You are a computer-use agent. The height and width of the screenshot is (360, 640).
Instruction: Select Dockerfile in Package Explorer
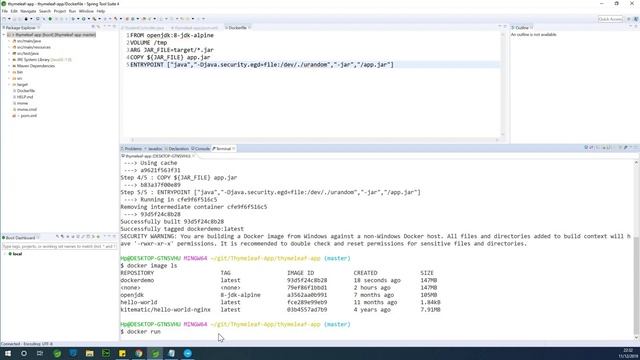[x=26, y=91]
